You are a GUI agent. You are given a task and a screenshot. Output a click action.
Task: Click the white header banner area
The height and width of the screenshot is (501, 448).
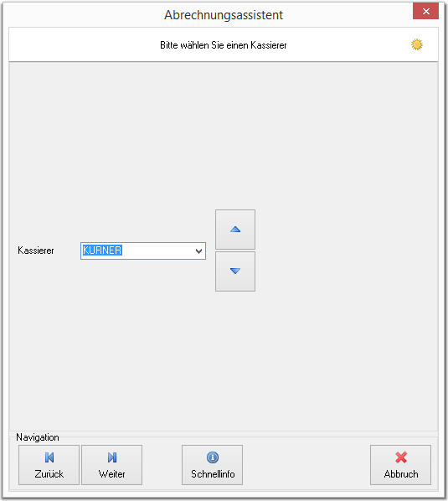224,44
